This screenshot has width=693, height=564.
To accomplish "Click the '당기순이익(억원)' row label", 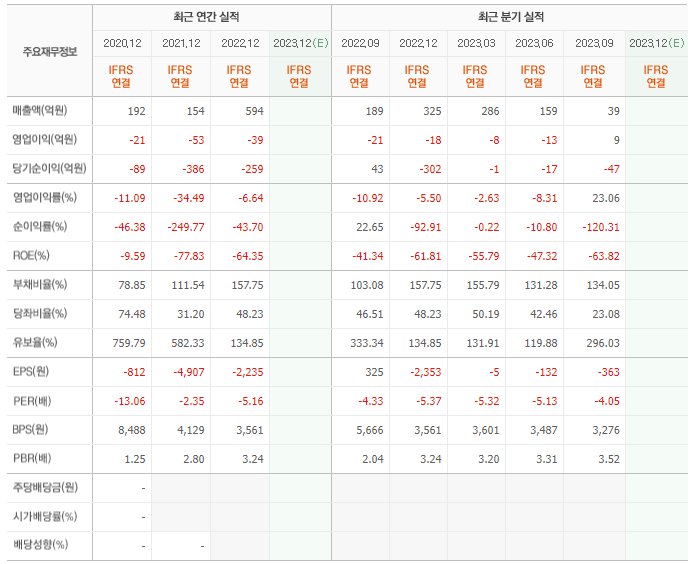I will (50, 168).
